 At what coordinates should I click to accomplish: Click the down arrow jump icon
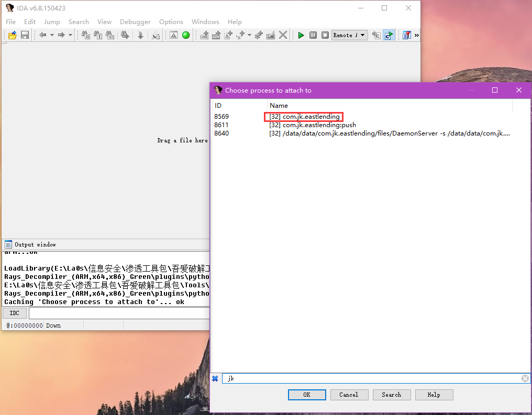[140, 35]
